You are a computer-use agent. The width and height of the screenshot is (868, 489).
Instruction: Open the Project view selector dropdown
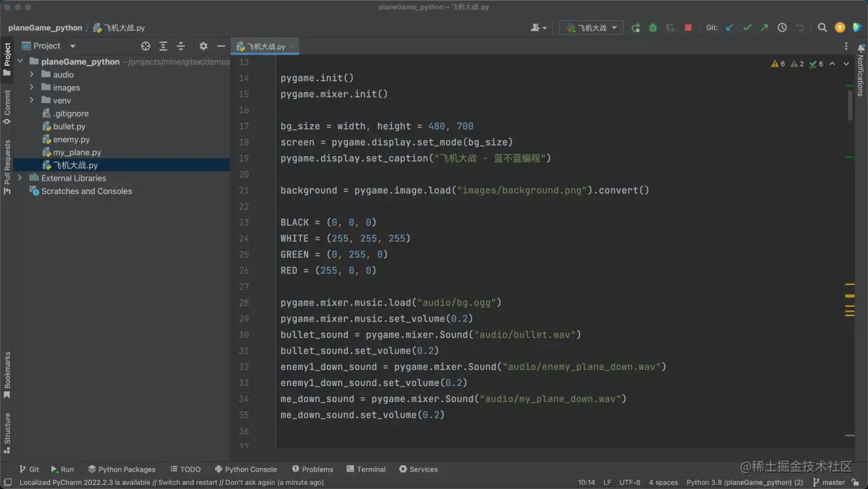[x=48, y=46]
